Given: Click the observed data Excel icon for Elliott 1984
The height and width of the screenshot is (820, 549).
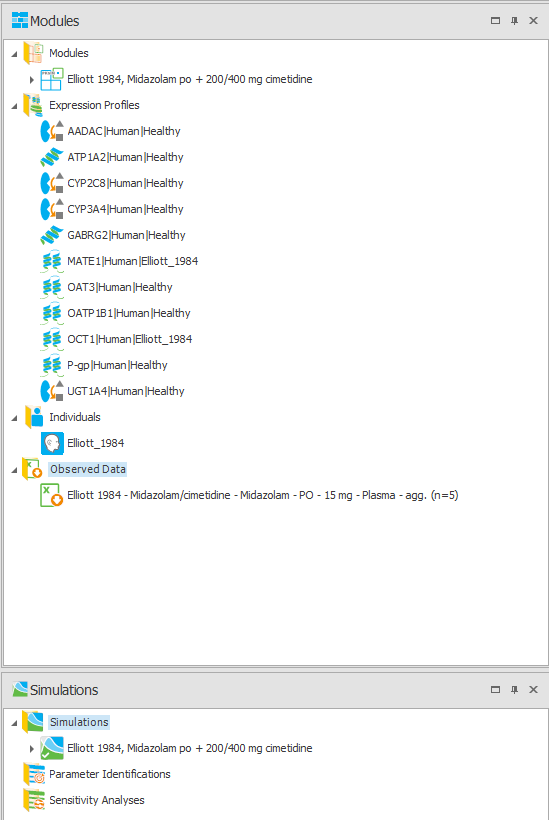Looking at the screenshot, I should tap(51, 495).
